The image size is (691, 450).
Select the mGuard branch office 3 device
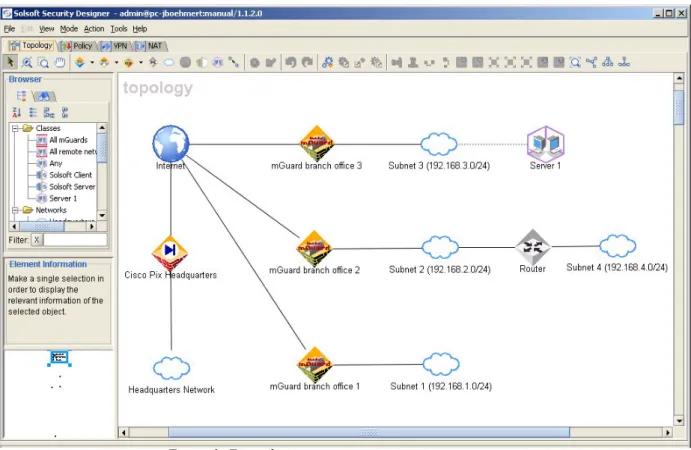tap(316, 143)
